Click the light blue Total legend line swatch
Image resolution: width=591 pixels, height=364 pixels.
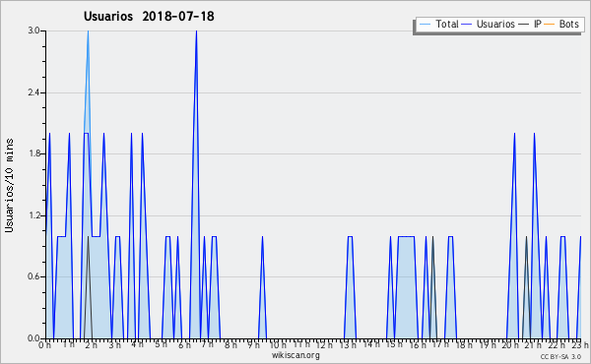coord(425,25)
